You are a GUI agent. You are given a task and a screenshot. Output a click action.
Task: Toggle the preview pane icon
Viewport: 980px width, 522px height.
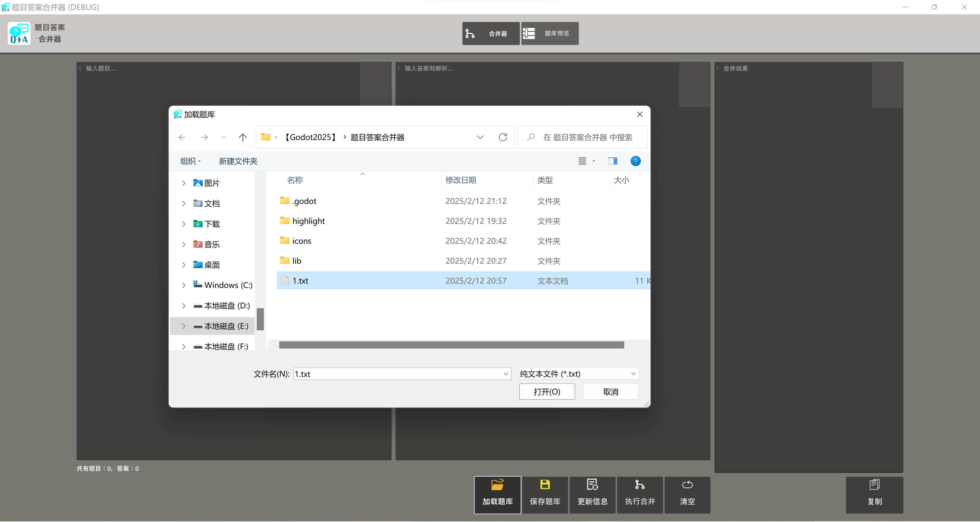pyautogui.click(x=612, y=161)
